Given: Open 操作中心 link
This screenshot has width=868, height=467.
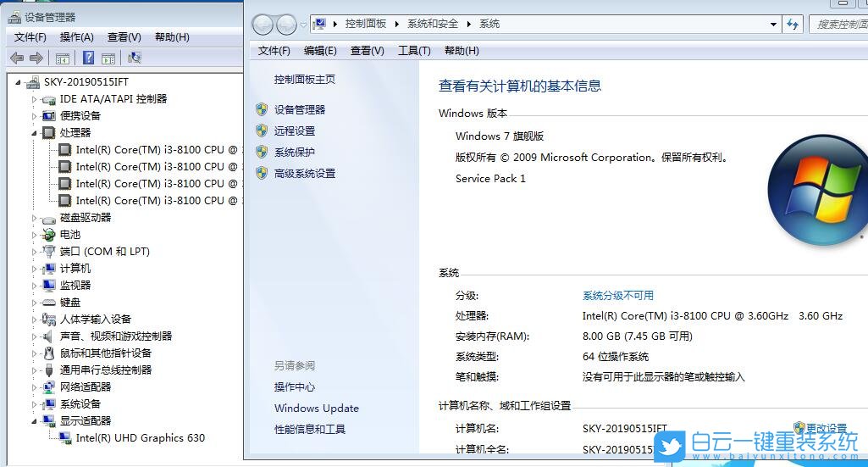Looking at the screenshot, I should point(295,387).
